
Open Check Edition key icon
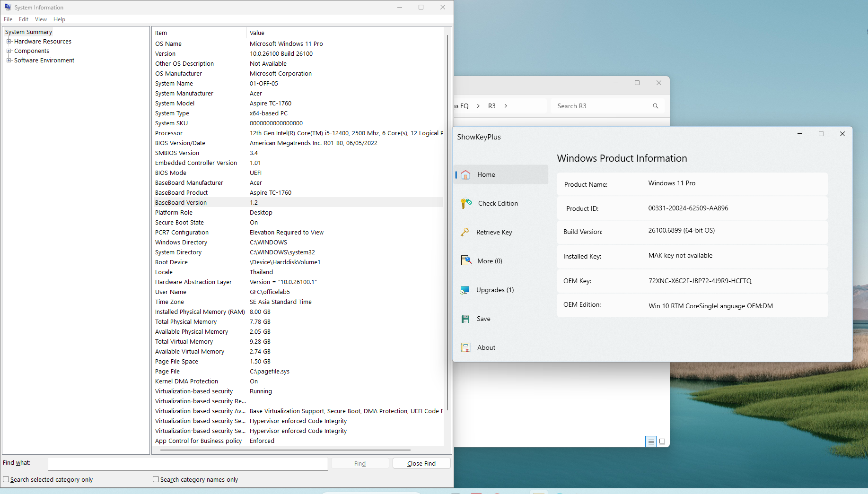coord(466,203)
